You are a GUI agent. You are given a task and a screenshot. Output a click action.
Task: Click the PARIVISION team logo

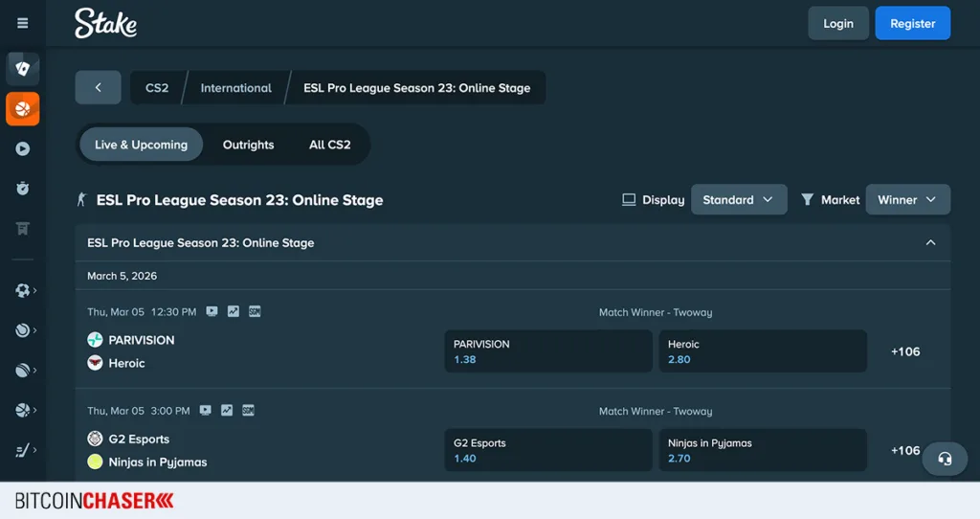[x=95, y=340]
